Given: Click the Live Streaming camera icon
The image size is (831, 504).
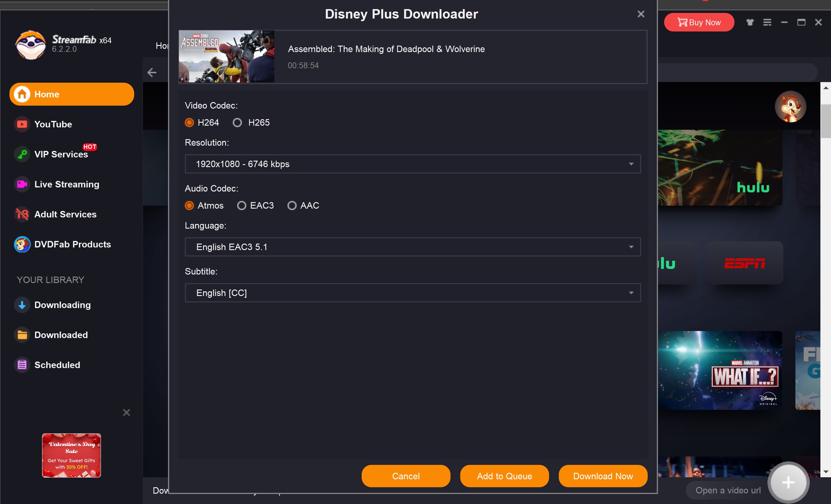Looking at the screenshot, I should click(22, 184).
